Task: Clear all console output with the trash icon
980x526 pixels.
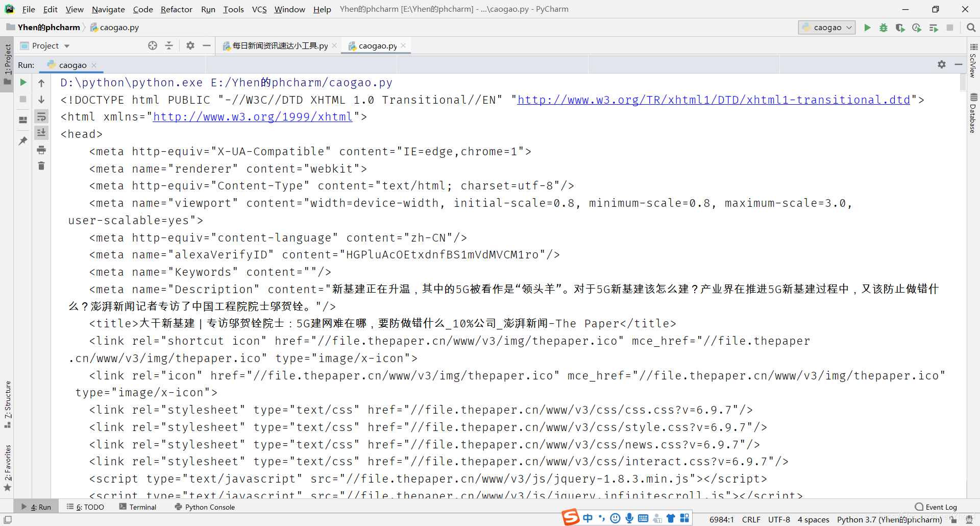Action: pos(41,166)
